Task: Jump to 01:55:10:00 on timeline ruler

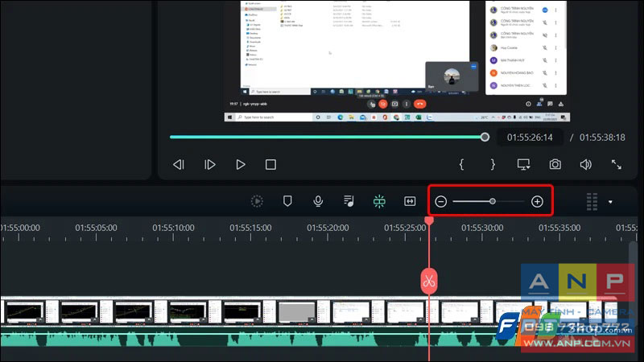Action: tap(173, 228)
